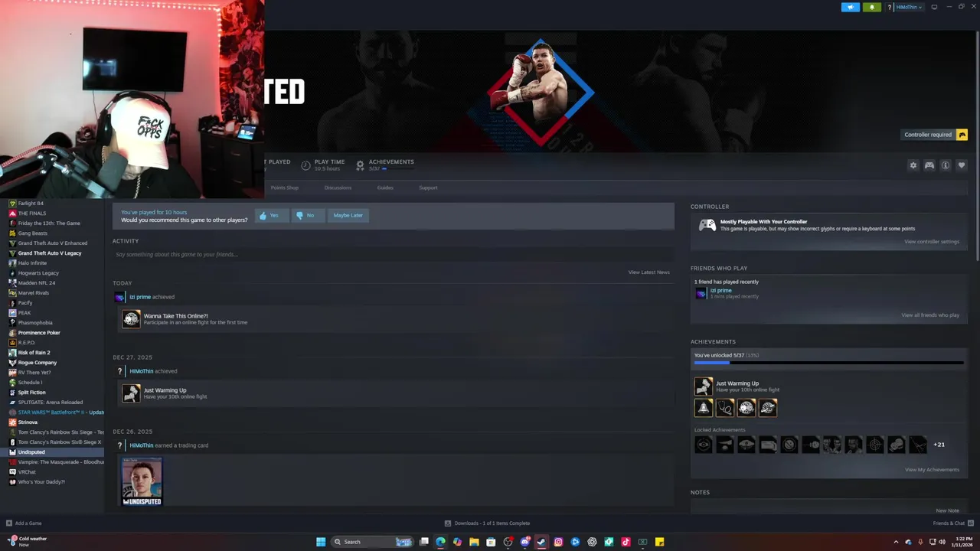Open Microsoft Edge from taskbar

(440, 542)
